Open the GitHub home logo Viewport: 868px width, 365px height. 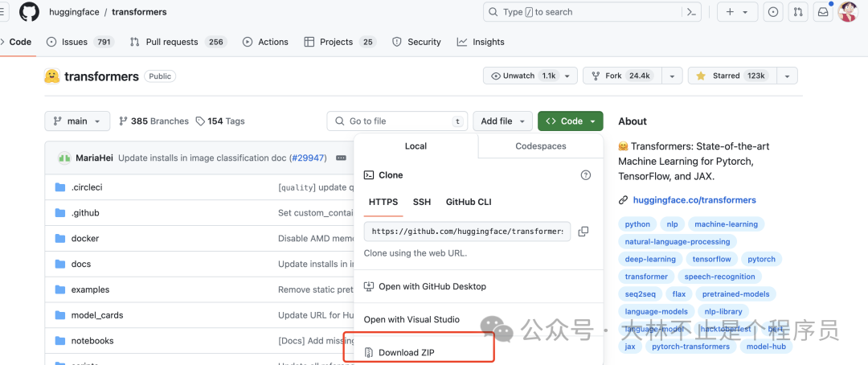tap(30, 11)
